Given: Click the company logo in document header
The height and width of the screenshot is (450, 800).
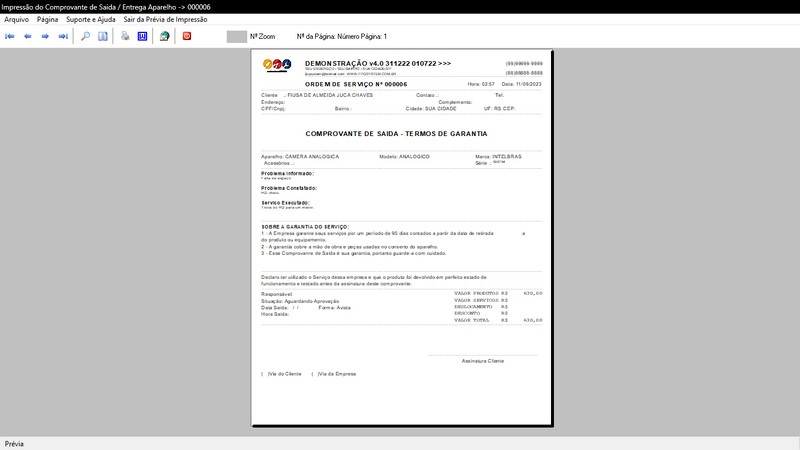Looking at the screenshot, I should pyautogui.click(x=277, y=65).
